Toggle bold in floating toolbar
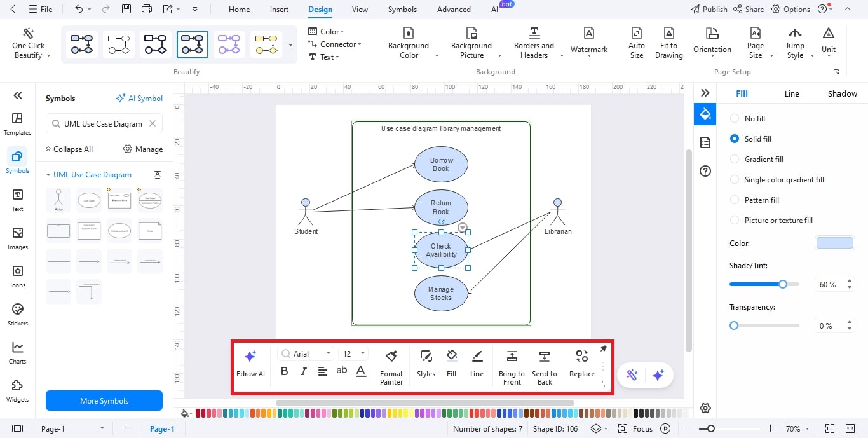This screenshot has width=868, height=438. pyautogui.click(x=284, y=371)
